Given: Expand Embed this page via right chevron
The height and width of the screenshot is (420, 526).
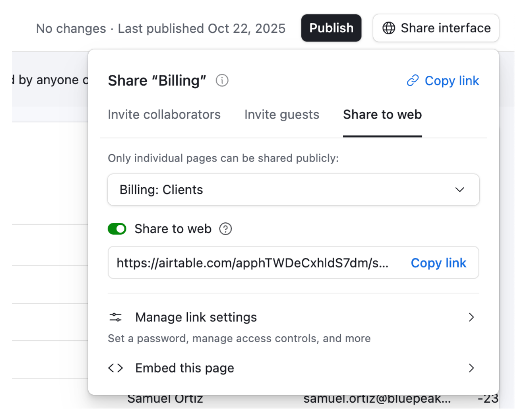Looking at the screenshot, I should 471,368.
